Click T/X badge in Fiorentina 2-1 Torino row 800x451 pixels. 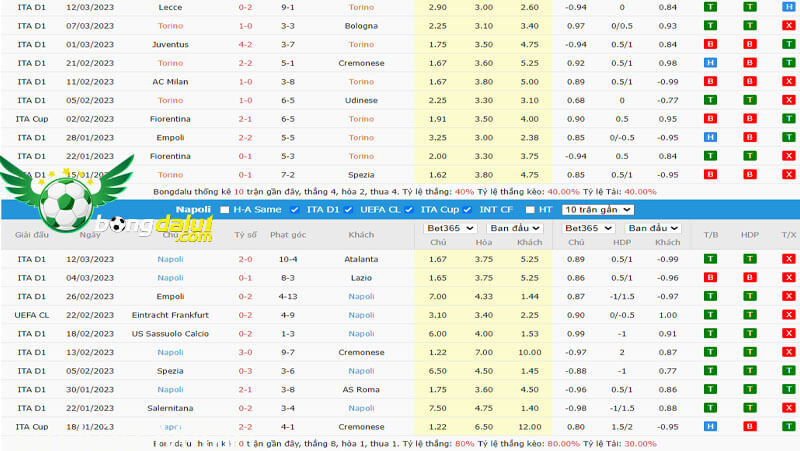(789, 119)
